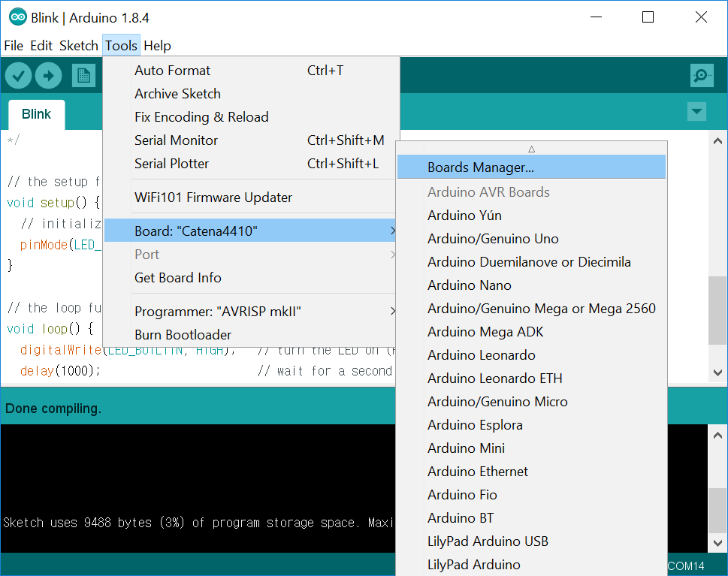Select the Arduino Esplora board

531,425
